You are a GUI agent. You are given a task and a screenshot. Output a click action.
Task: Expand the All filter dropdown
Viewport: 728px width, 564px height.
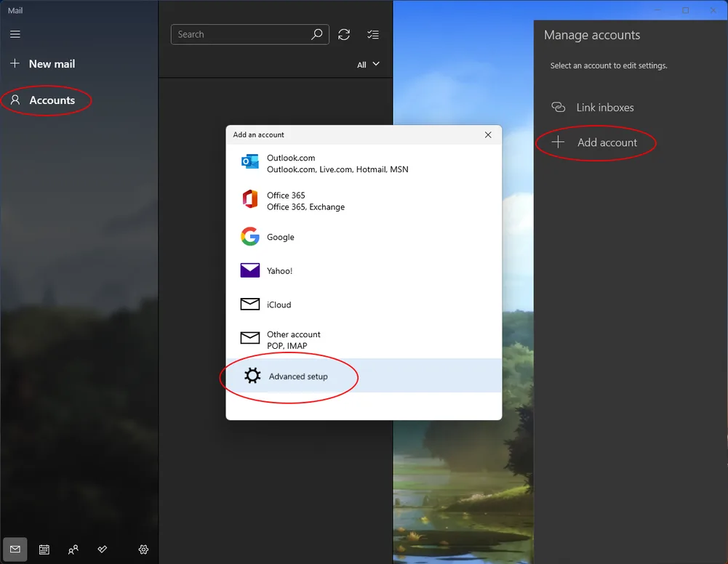pos(368,65)
